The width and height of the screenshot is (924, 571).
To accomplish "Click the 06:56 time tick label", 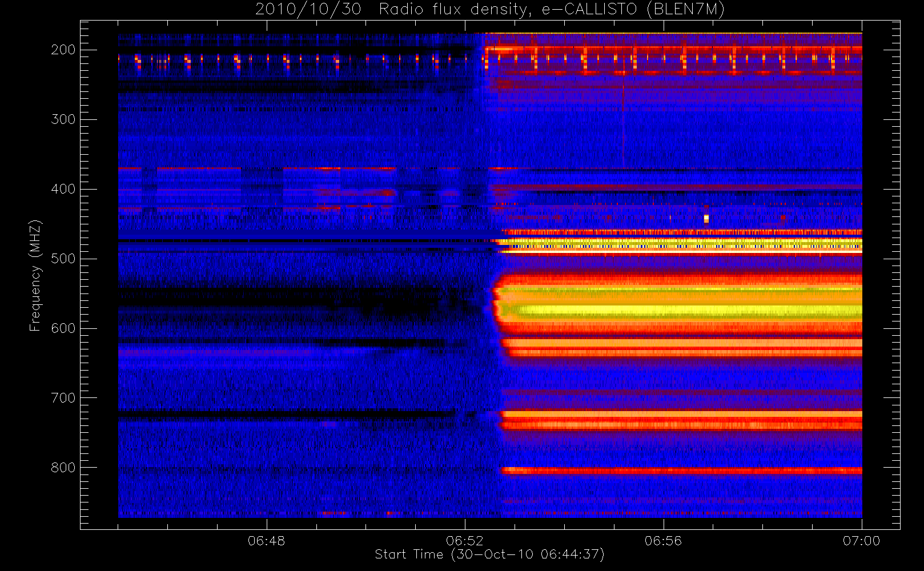I will pyautogui.click(x=663, y=540).
